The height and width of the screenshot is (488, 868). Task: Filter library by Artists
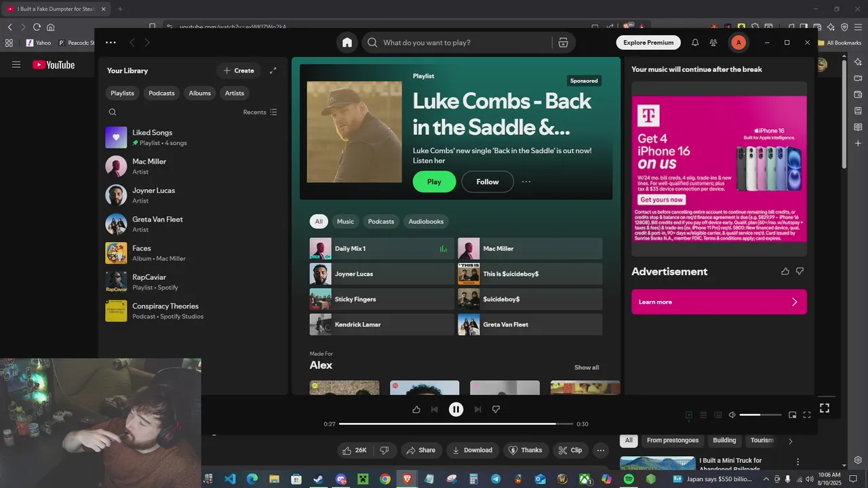pyautogui.click(x=235, y=93)
